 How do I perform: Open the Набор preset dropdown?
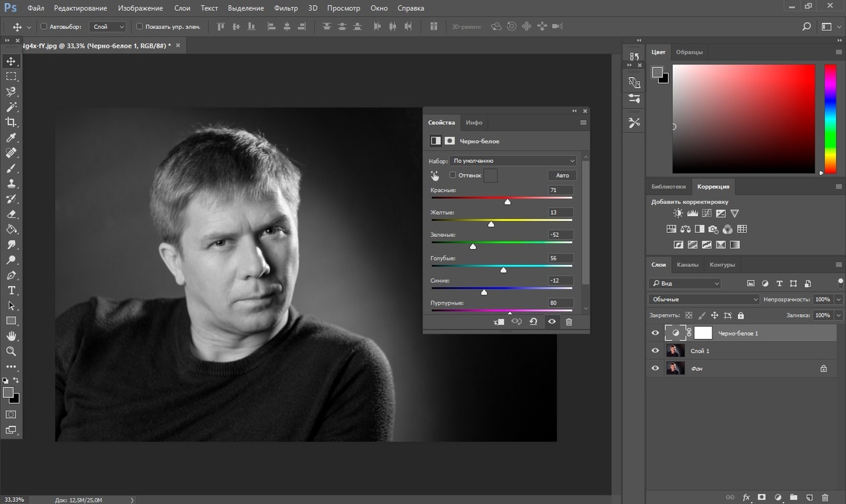pyautogui.click(x=513, y=161)
